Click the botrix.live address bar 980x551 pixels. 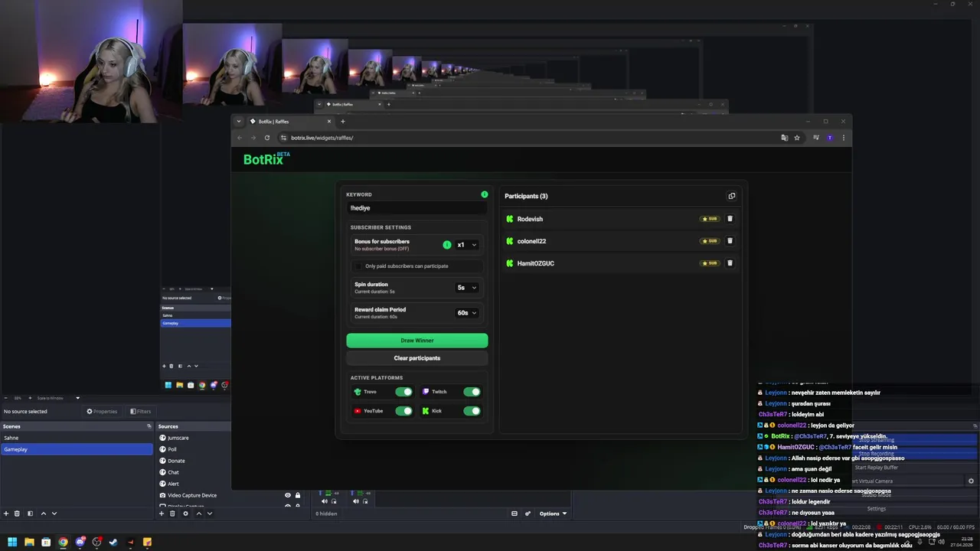pos(528,138)
